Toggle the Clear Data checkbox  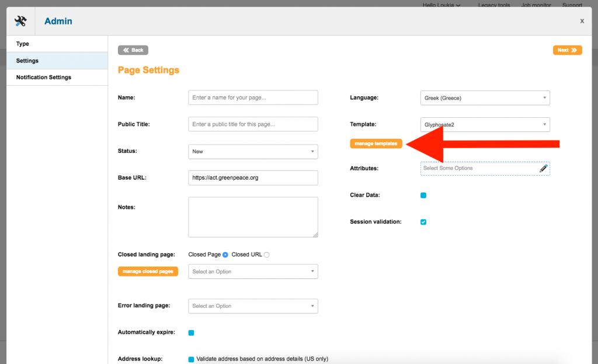(423, 195)
